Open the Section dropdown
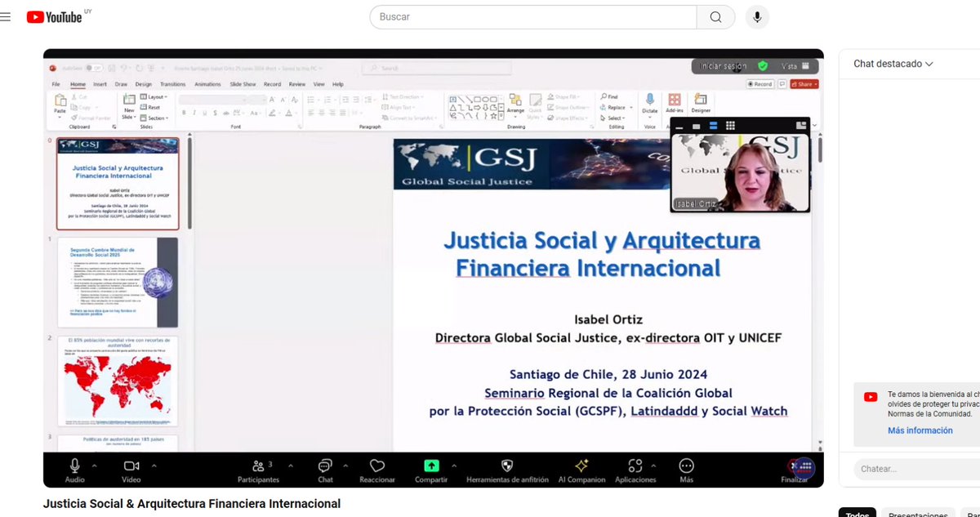The width and height of the screenshot is (980, 517). [x=154, y=118]
